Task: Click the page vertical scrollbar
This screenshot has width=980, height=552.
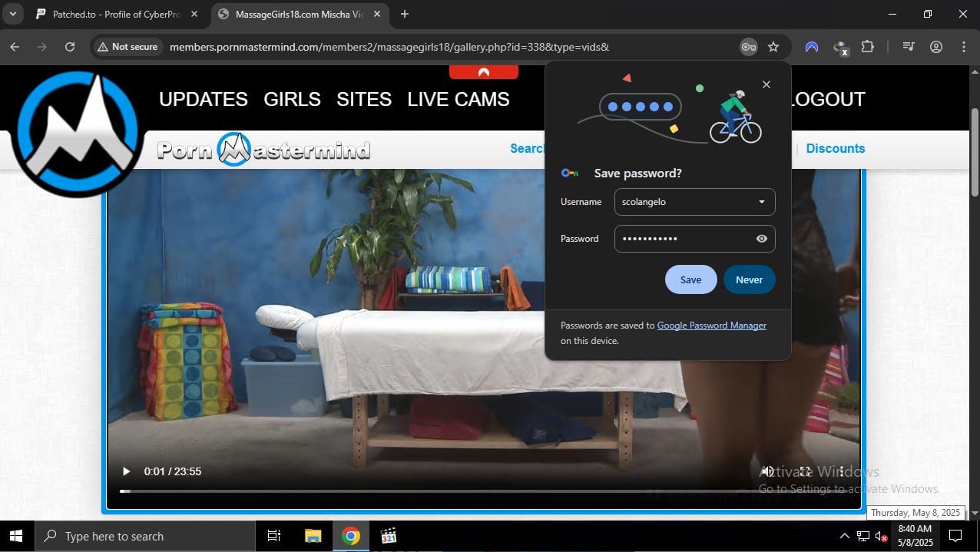Action: pyautogui.click(x=975, y=154)
